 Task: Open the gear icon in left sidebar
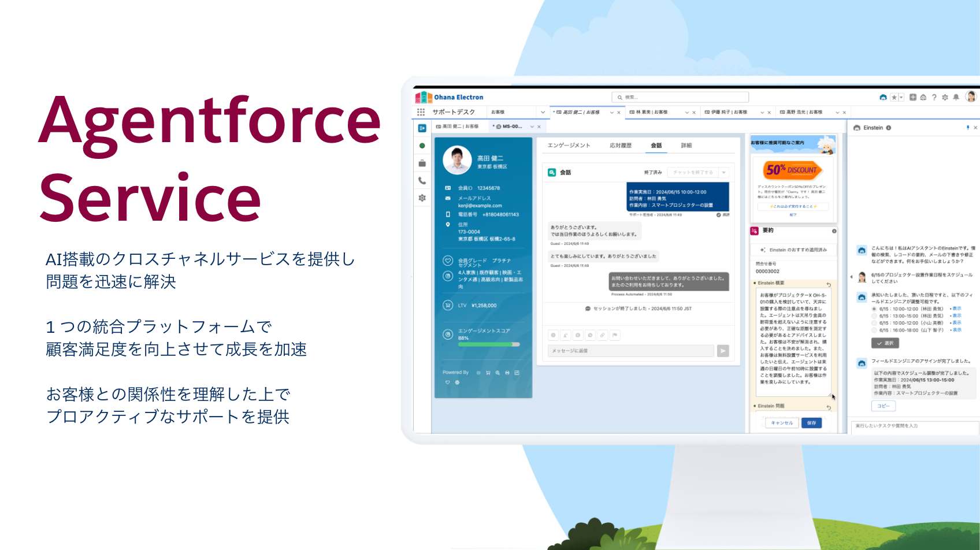coord(422,198)
